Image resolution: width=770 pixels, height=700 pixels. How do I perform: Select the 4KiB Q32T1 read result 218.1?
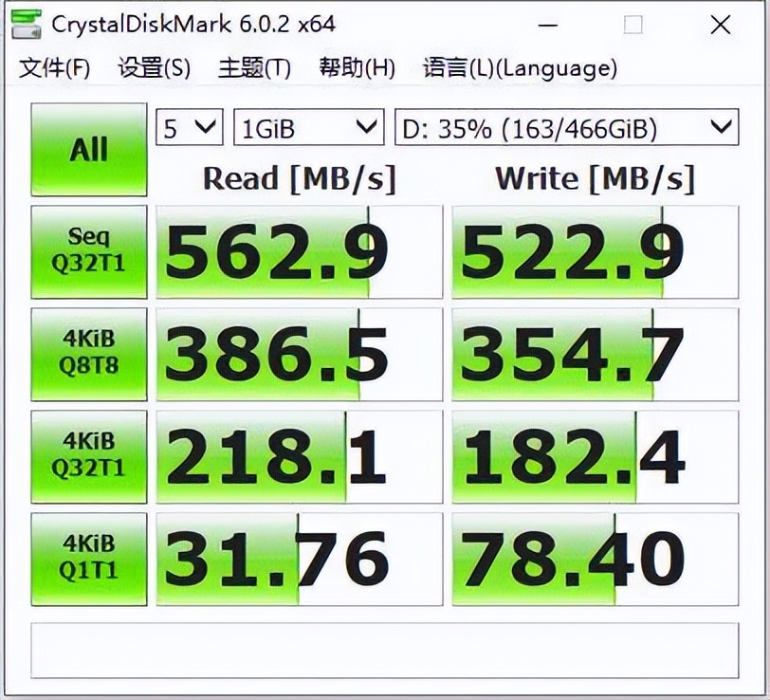click(299, 457)
